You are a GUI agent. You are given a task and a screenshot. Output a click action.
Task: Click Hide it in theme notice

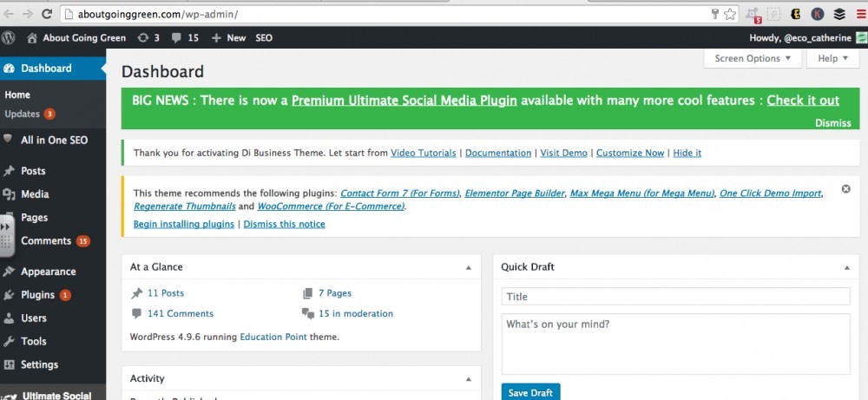click(x=687, y=153)
